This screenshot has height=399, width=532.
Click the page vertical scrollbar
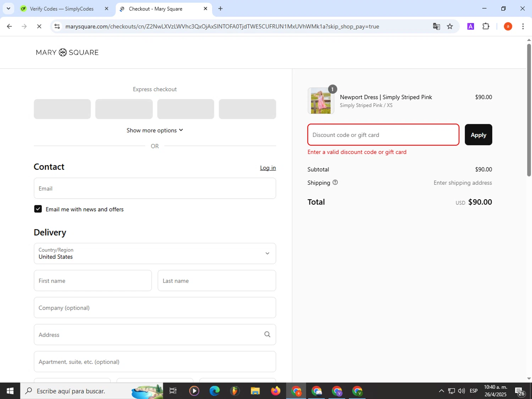(529, 110)
